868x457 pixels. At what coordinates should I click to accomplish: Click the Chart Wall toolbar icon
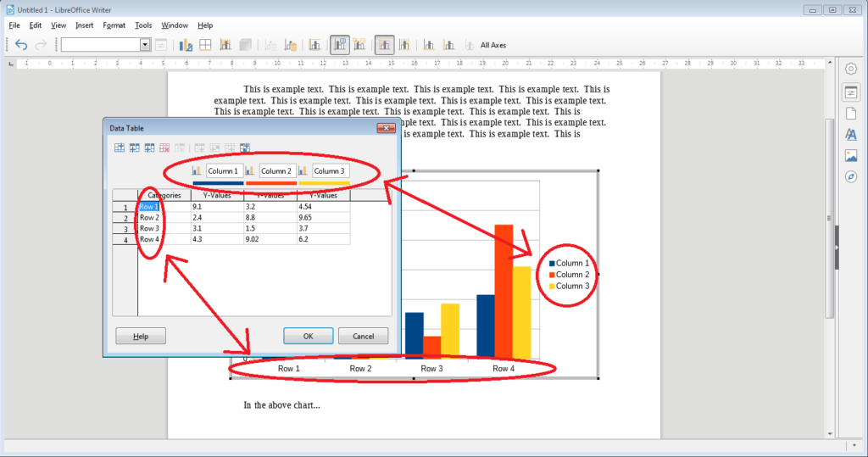(x=225, y=45)
